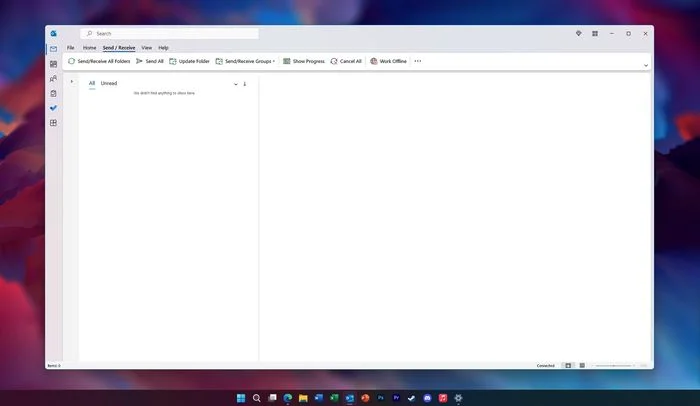Click Cancel All in the ribbon
The width and height of the screenshot is (700, 406).
tap(346, 61)
